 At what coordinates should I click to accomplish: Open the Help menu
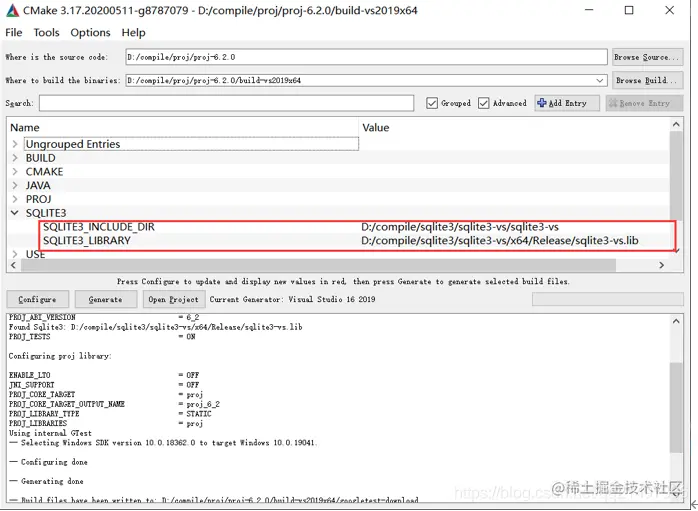(134, 32)
